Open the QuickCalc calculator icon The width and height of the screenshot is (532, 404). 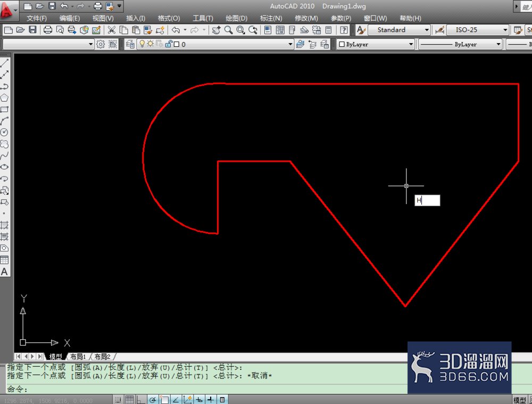[x=328, y=30]
